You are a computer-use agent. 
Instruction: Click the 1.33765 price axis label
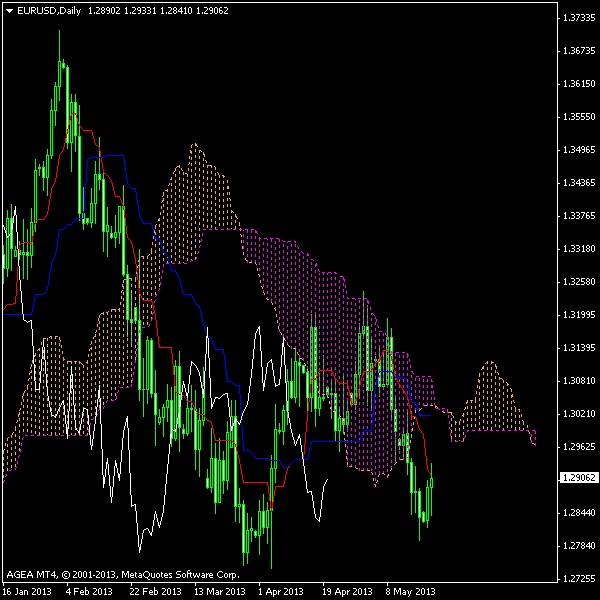[x=576, y=216]
